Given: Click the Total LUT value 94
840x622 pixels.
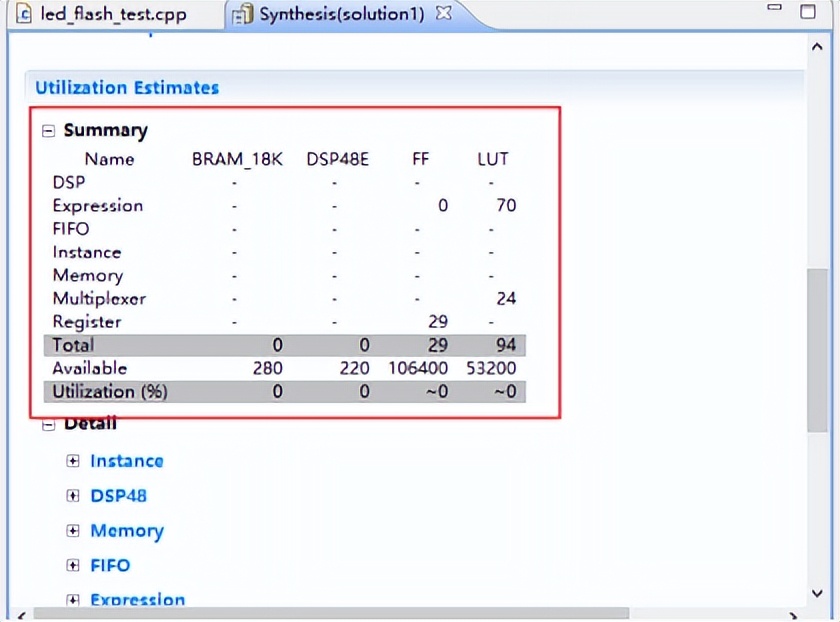Looking at the screenshot, I should pyautogui.click(x=506, y=345).
